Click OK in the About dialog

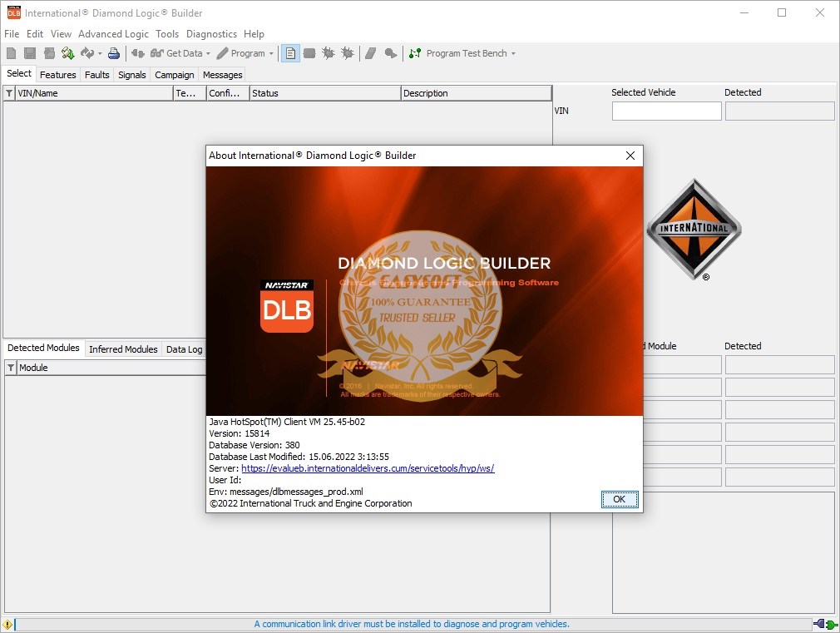click(x=620, y=499)
